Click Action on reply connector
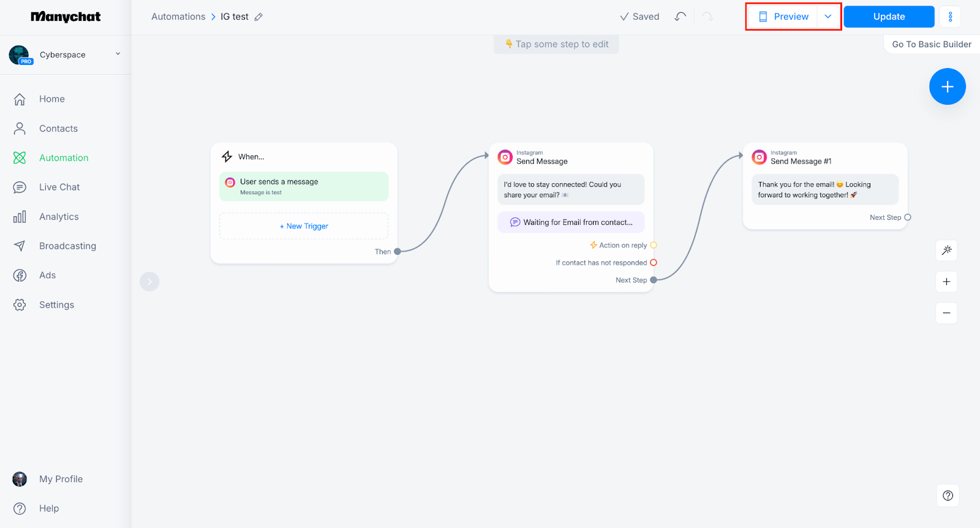This screenshot has width=980, height=528. click(x=654, y=245)
